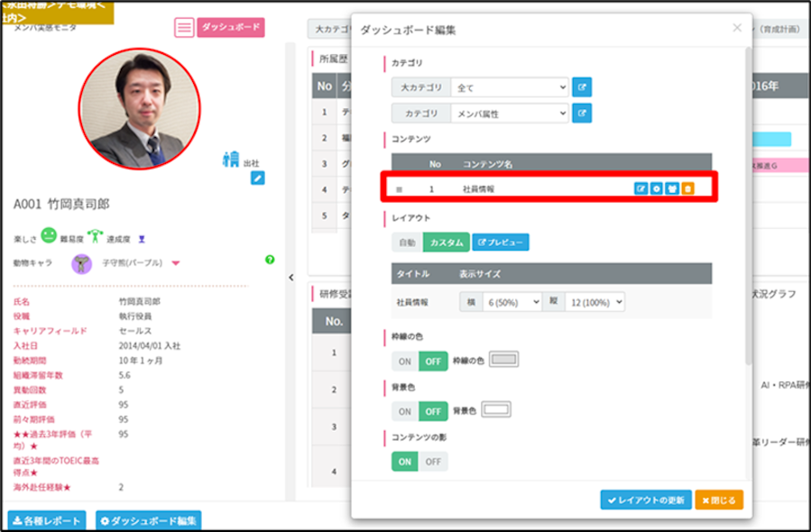
Task: Open 各種レポート download button
Action: point(47,520)
